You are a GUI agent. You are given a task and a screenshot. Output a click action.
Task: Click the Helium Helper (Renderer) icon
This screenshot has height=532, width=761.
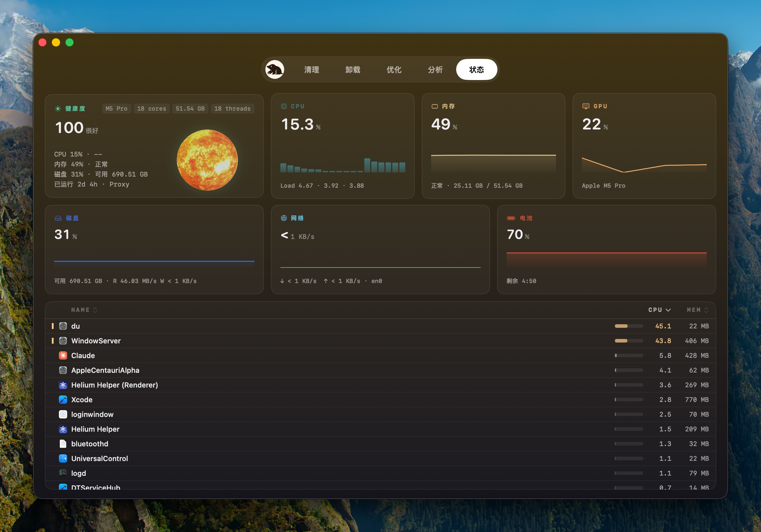pyautogui.click(x=63, y=385)
